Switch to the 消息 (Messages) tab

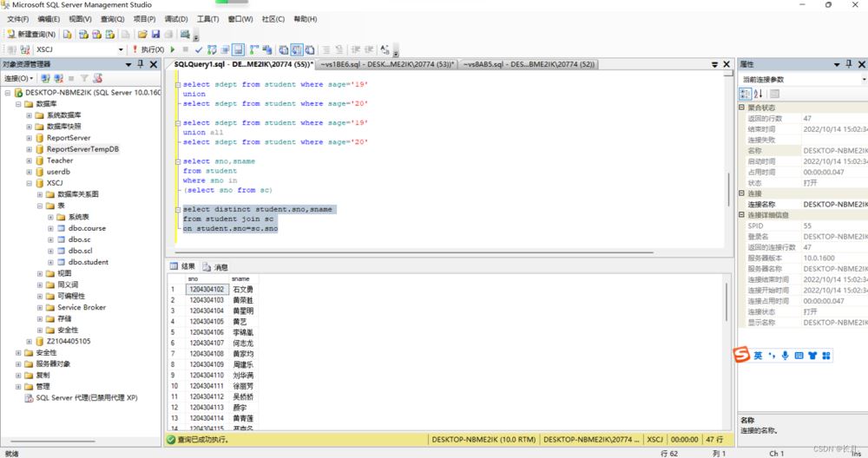(215, 267)
